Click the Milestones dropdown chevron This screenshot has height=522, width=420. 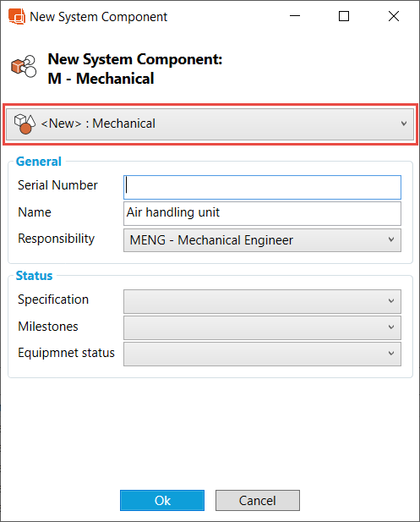tap(391, 327)
